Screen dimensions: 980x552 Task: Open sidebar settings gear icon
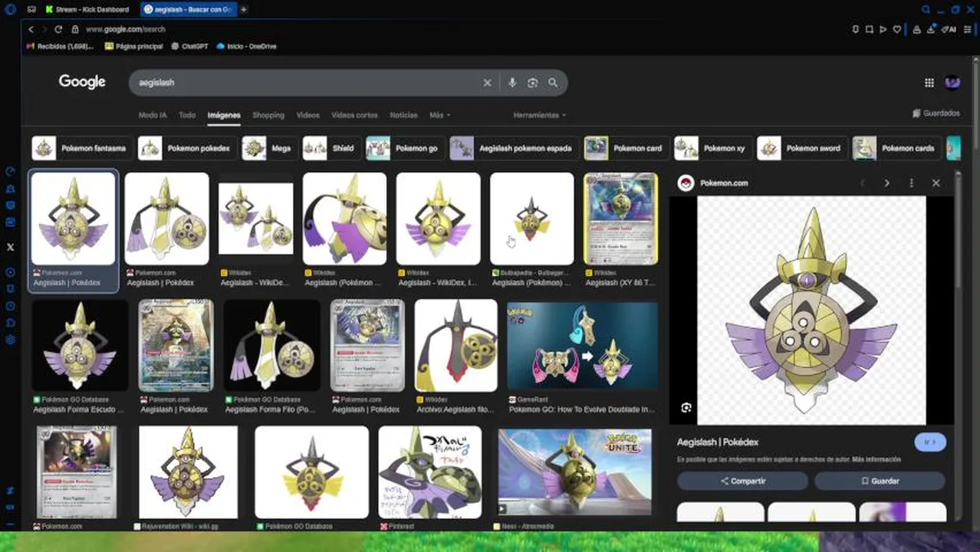point(10,340)
